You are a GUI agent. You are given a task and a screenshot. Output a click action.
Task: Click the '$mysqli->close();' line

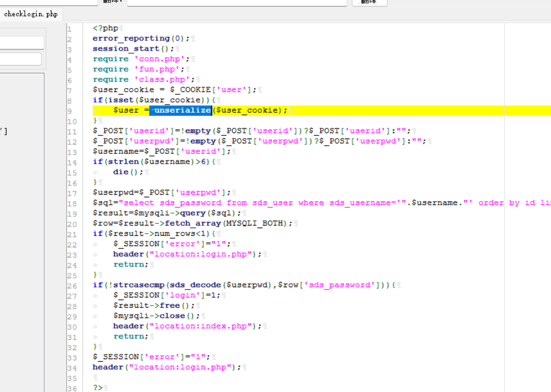pos(156,316)
